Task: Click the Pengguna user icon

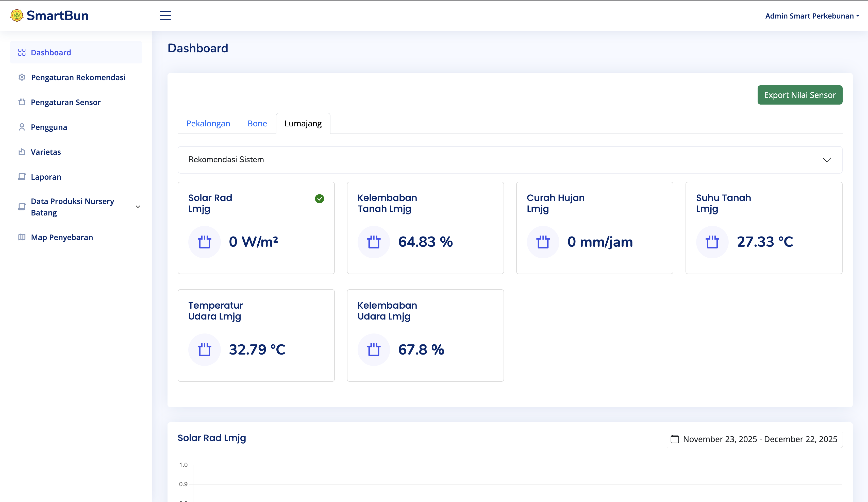Action: click(22, 127)
